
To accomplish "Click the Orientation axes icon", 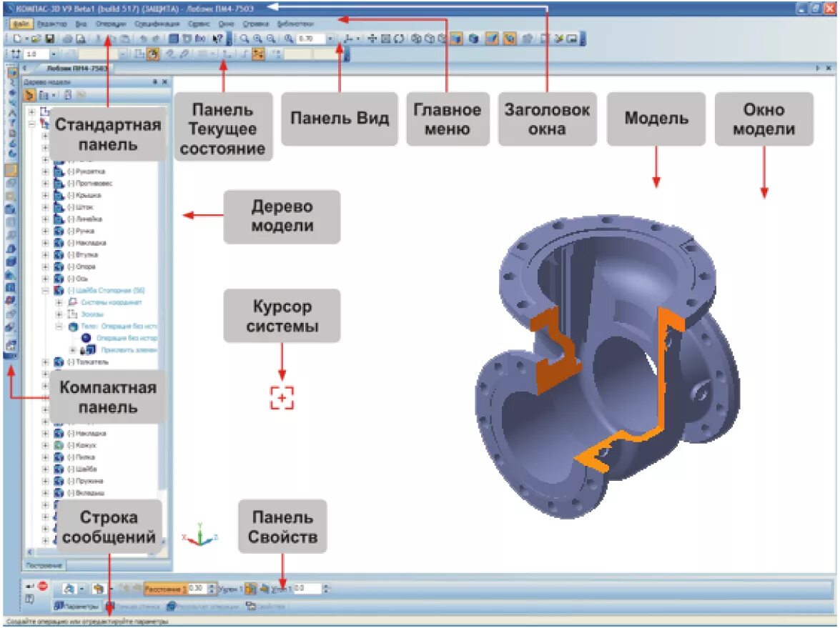I will (348, 39).
